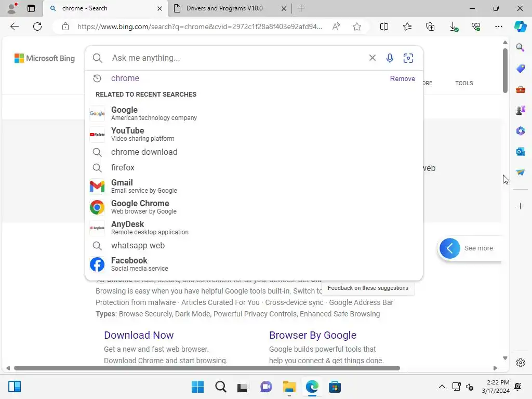Open the sidebar Tools briefcase icon
The height and width of the screenshot is (399, 532).
520,89
